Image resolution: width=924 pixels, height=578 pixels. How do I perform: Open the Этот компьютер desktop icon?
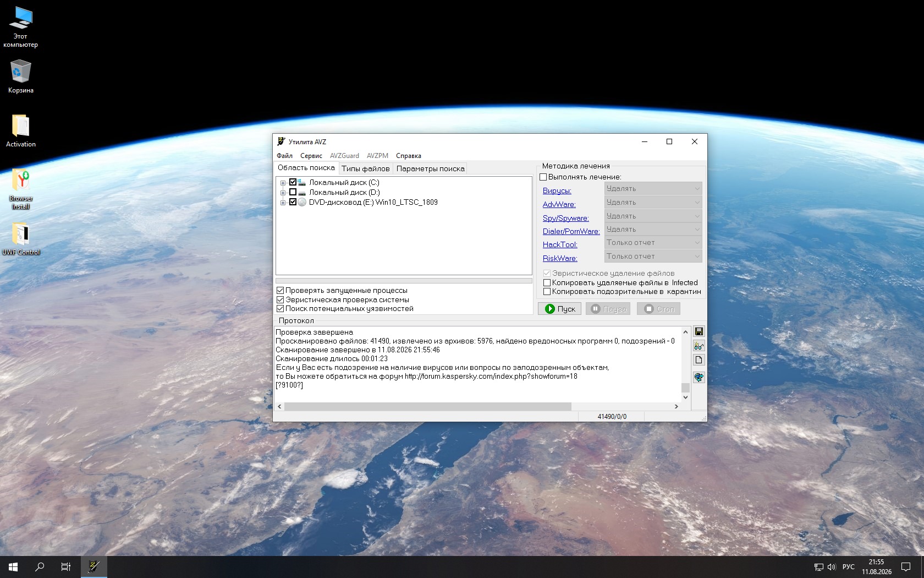[x=20, y=27]
